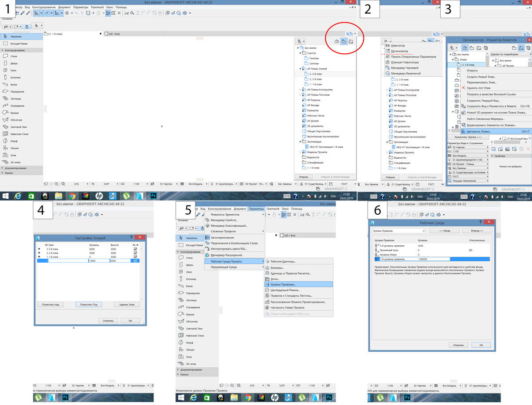Viewport: 532px width, 405px height.
Task: Open Photoshop from the taskbar showing 21:50
Action: [154, 196]
